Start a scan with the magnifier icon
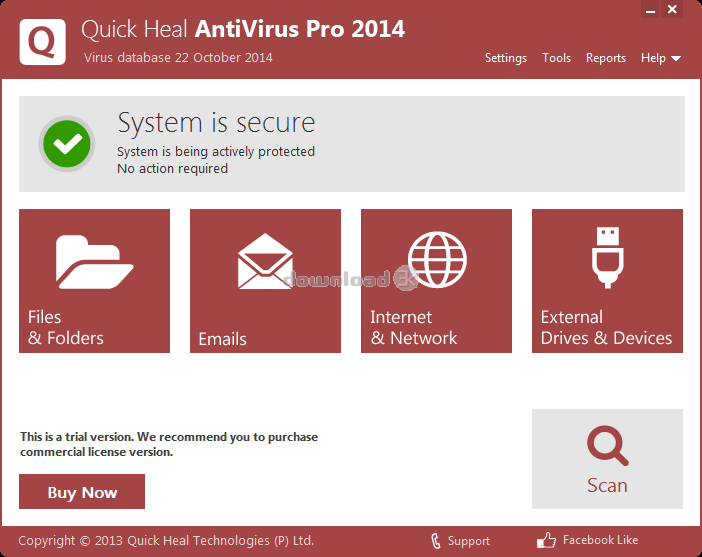702x557 pixels. 607,446
